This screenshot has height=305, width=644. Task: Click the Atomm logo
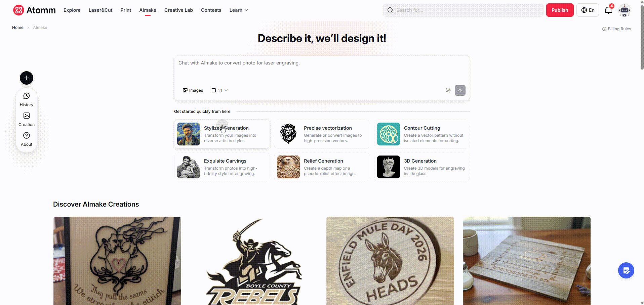tap(34, 10)
